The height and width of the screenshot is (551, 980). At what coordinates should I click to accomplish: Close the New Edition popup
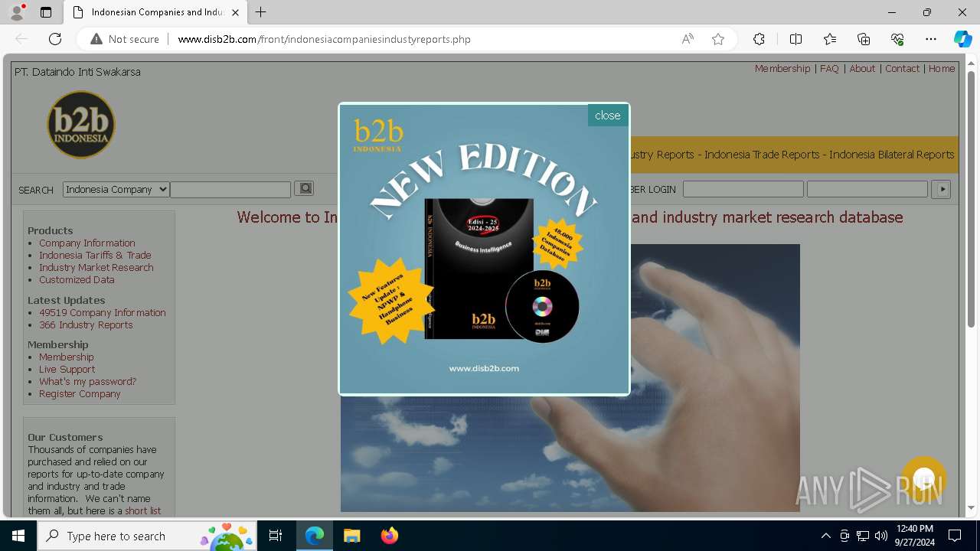[x=607, y=116]
